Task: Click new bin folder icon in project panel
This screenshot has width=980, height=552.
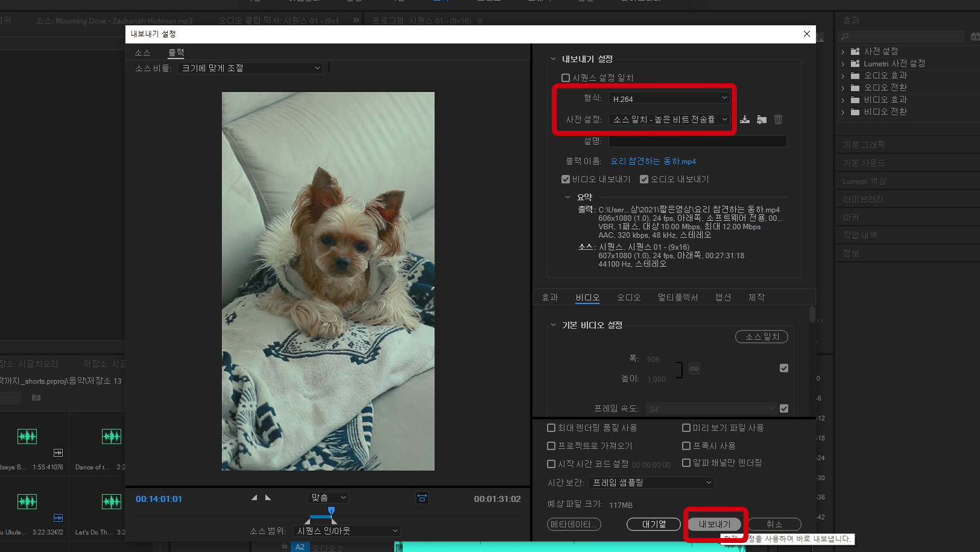Action: [36, 398]
